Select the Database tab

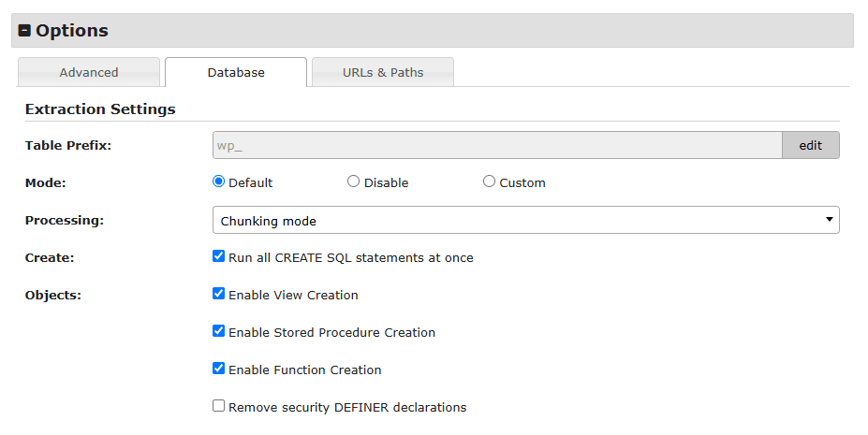tap(236, 72)
